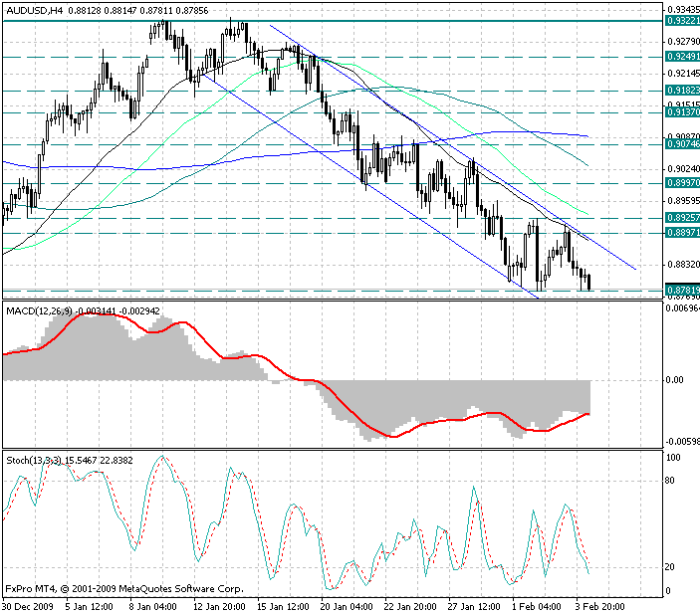This screenshot has height=614, width=700.
Task: Click the MACD(12,26,9) indicator label
Action: point(39,311)
